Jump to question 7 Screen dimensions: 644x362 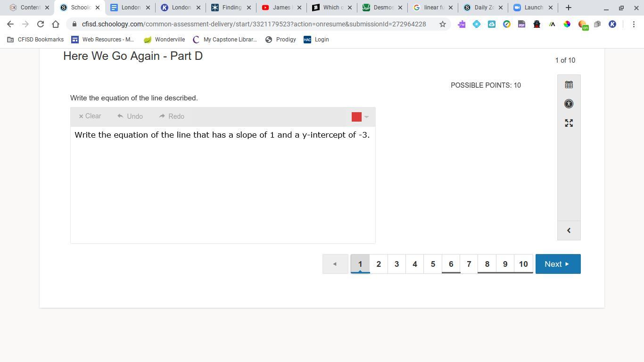[469, 264]
